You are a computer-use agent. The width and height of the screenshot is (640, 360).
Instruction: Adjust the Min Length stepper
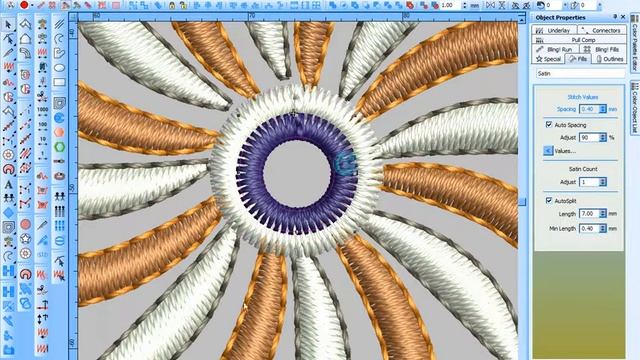click(x=602, y=229)
